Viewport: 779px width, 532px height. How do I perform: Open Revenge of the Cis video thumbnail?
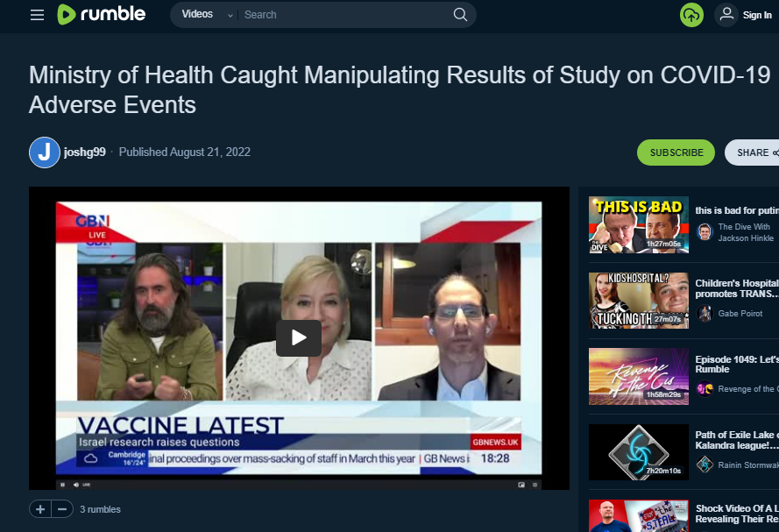pos(639,377)
